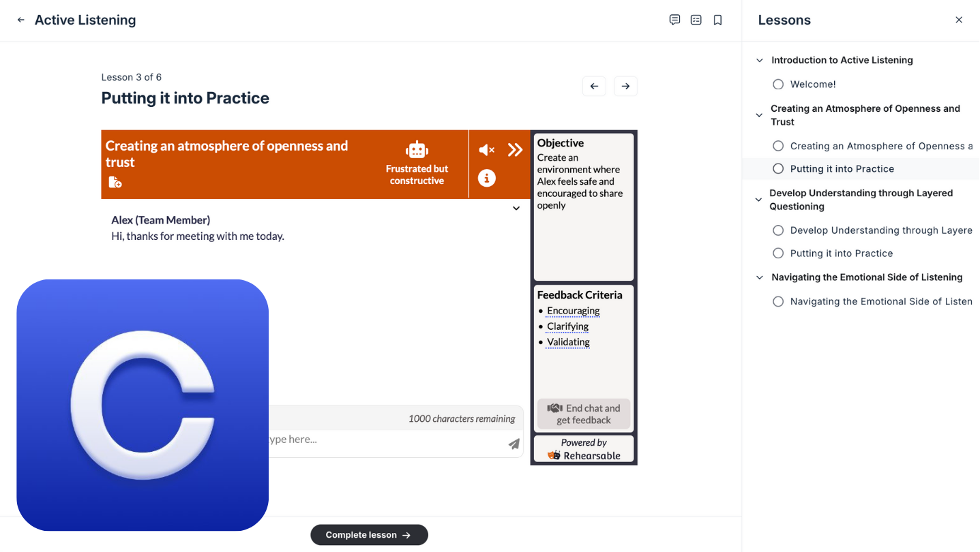Click the document add icon in orange banner
Screen dimensions: 980x552
115,182
